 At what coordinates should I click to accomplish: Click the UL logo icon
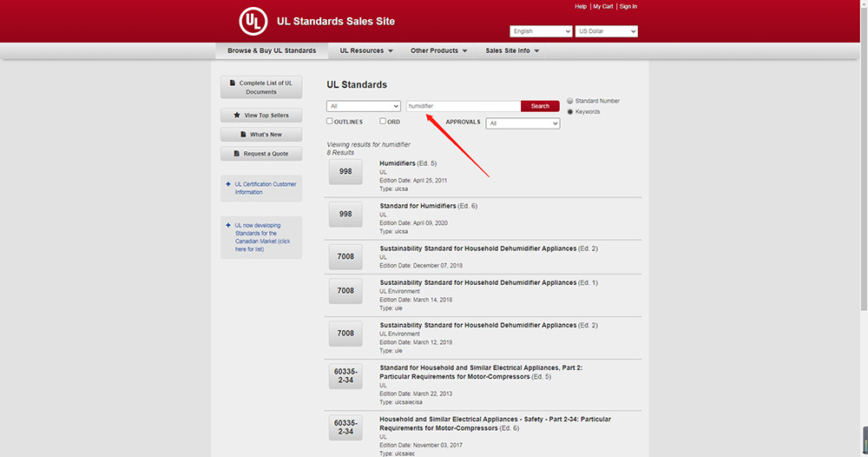(253, 23)
